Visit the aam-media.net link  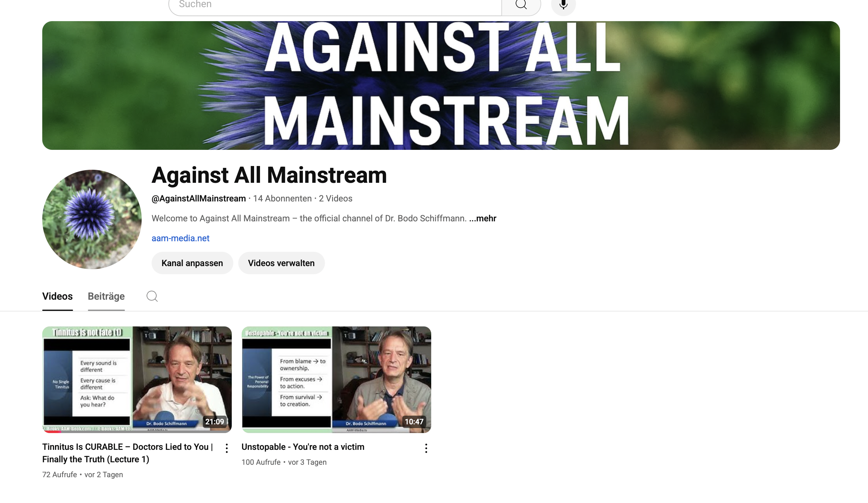pos(180,238)
